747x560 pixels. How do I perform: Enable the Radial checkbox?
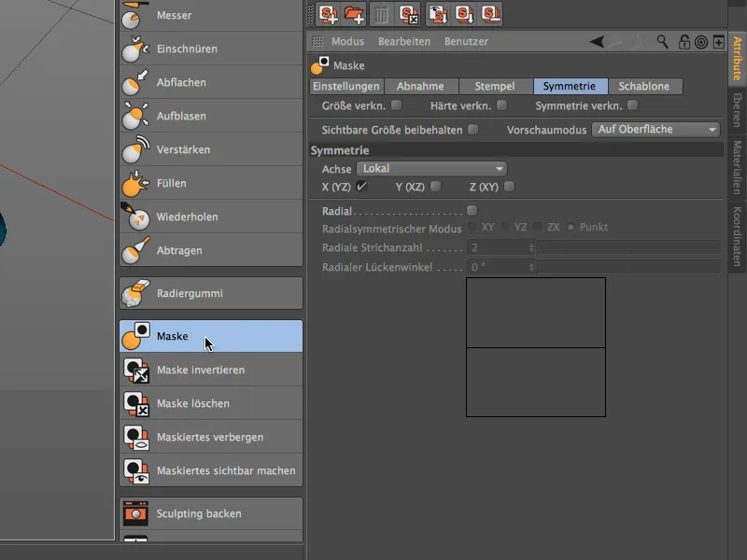tap(472, 211)
